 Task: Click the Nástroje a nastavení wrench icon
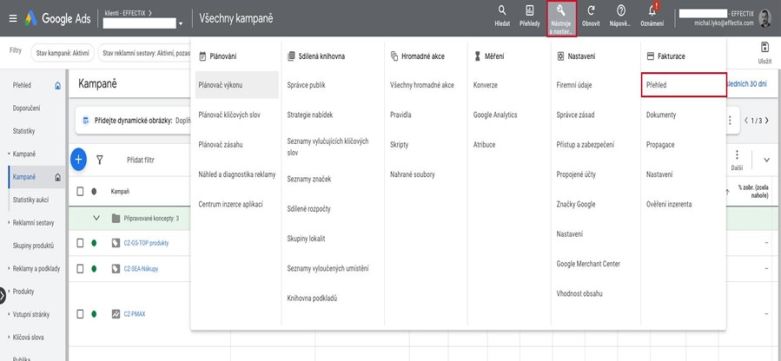561,18
